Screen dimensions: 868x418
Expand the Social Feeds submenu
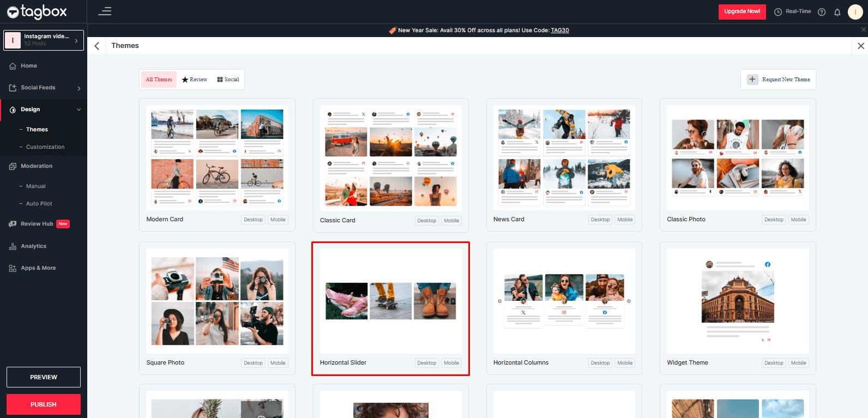click(x=79, y=88)
